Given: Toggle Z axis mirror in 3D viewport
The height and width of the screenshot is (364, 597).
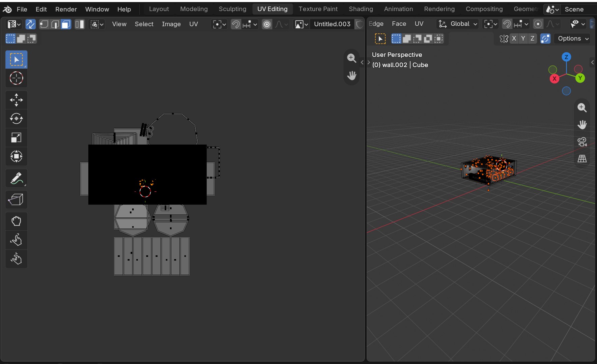Looking at the screenshot, I should click(x=532, y=39).
